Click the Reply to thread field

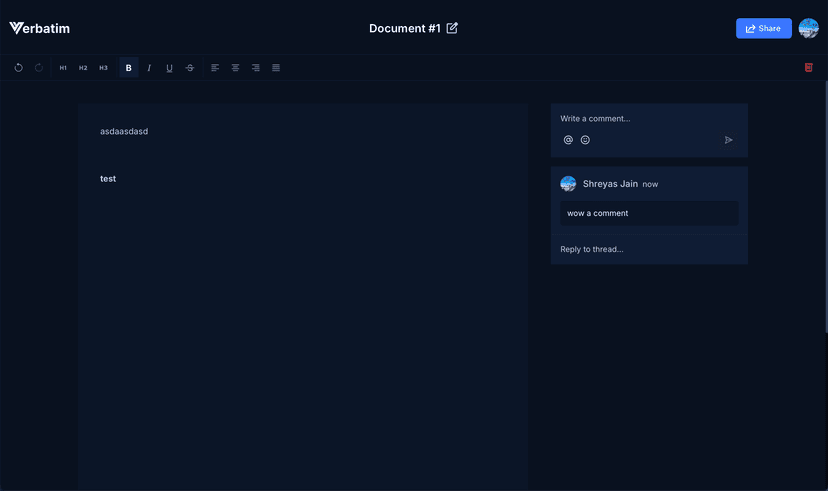648,249
